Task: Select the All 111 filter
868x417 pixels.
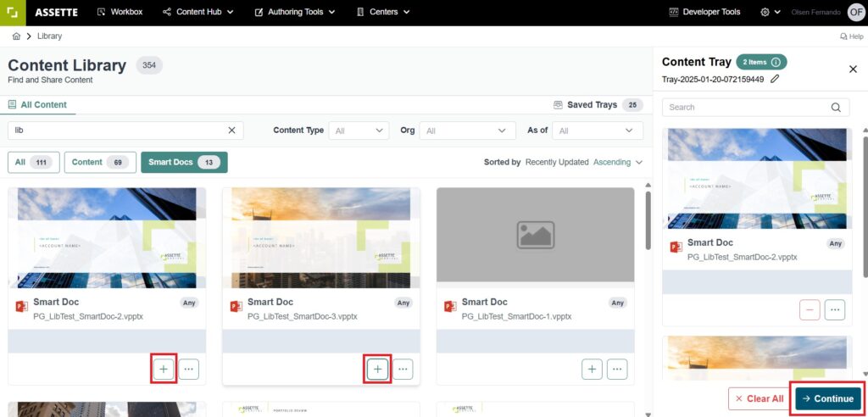Action: pyautogui.click(x=34, y=162)
